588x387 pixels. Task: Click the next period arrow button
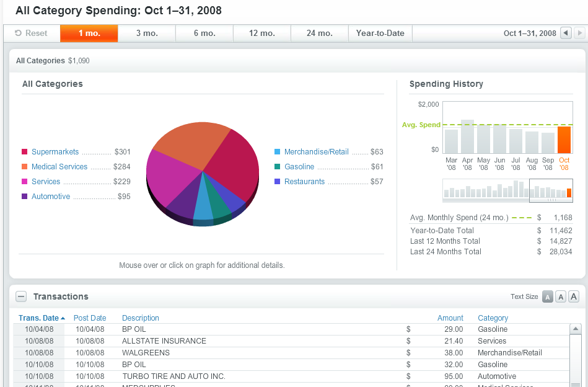tap(579, 33)
